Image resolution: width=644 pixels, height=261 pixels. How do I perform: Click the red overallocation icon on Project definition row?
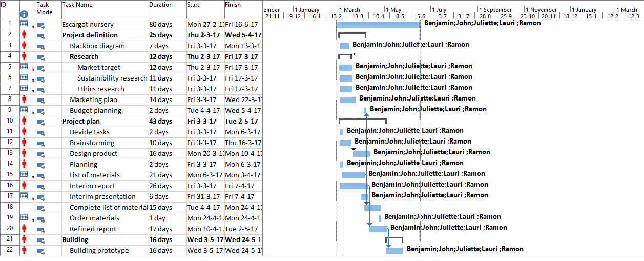[x=24, y=35]
